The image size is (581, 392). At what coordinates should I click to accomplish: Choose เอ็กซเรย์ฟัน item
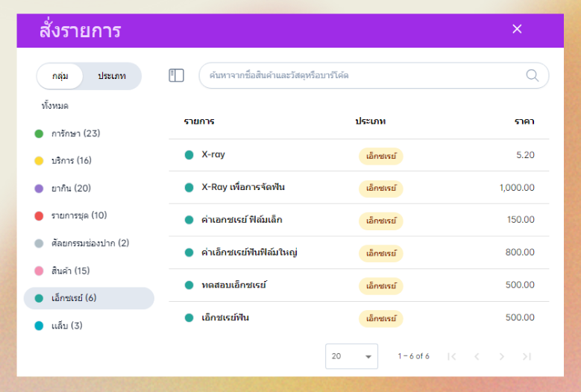pyautogui.click(x=359, y=318)
